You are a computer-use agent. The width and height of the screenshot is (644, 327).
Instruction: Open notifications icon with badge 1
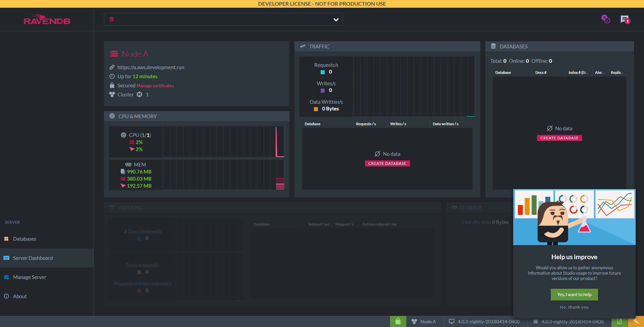point(625,20)
